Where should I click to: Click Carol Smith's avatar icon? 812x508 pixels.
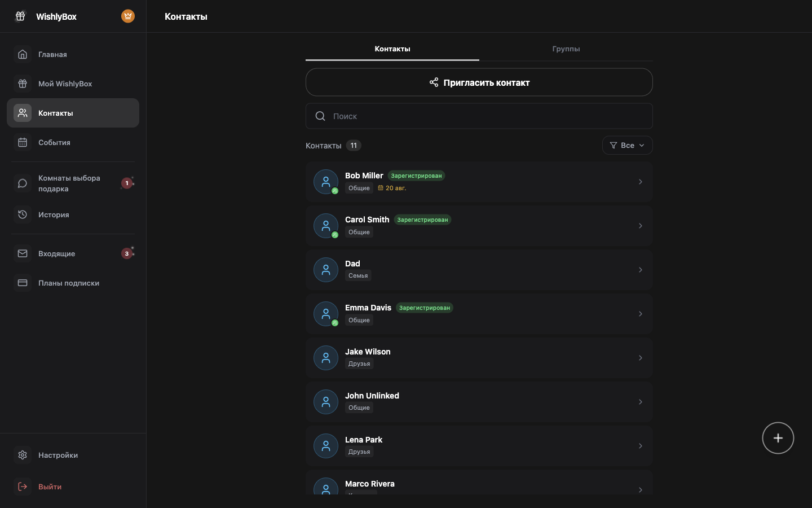(326, 226)
